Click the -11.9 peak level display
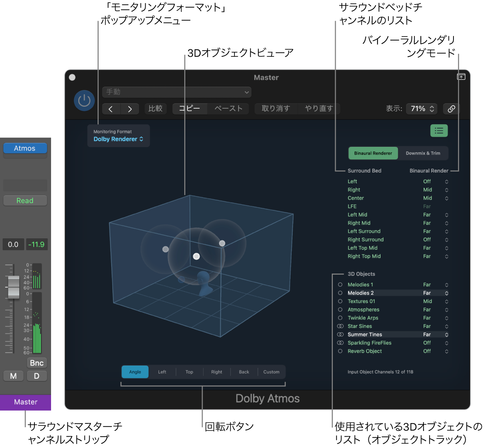The image size is (486, 448). click(x=36, y=244)
